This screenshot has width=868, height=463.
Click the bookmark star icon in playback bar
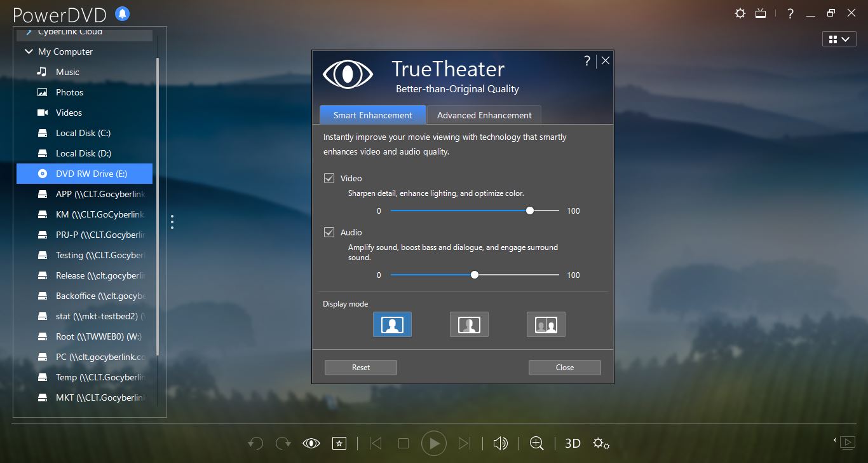pyautogui.click(x=339, y=443)
